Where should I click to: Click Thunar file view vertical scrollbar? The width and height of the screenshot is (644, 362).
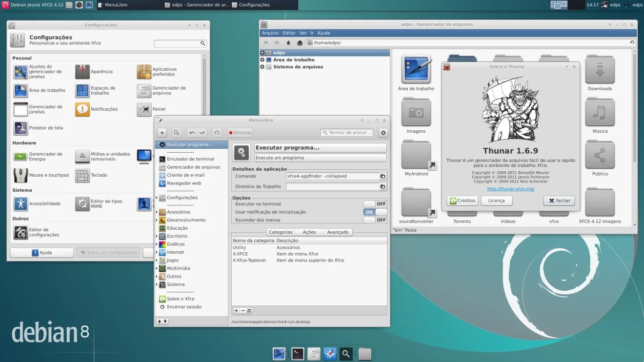[x=635, y=107]
